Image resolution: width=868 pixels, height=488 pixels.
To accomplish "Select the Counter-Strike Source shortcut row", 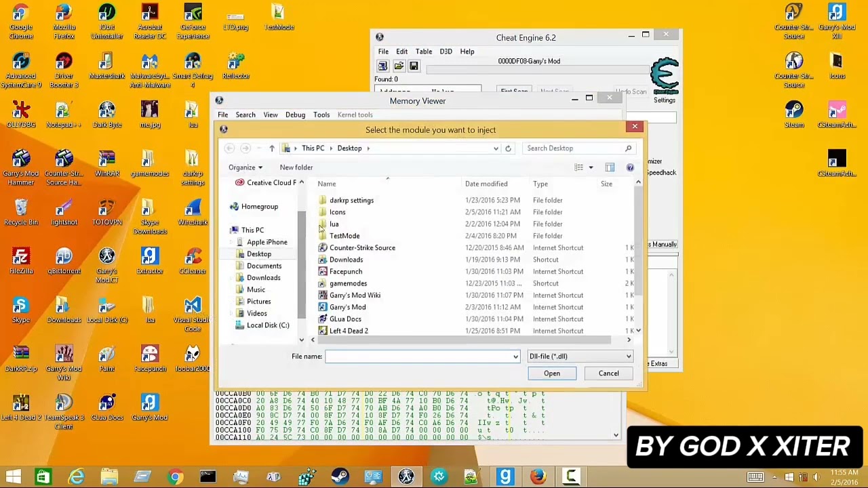I will pyautogui.click(x=475, y=248).
